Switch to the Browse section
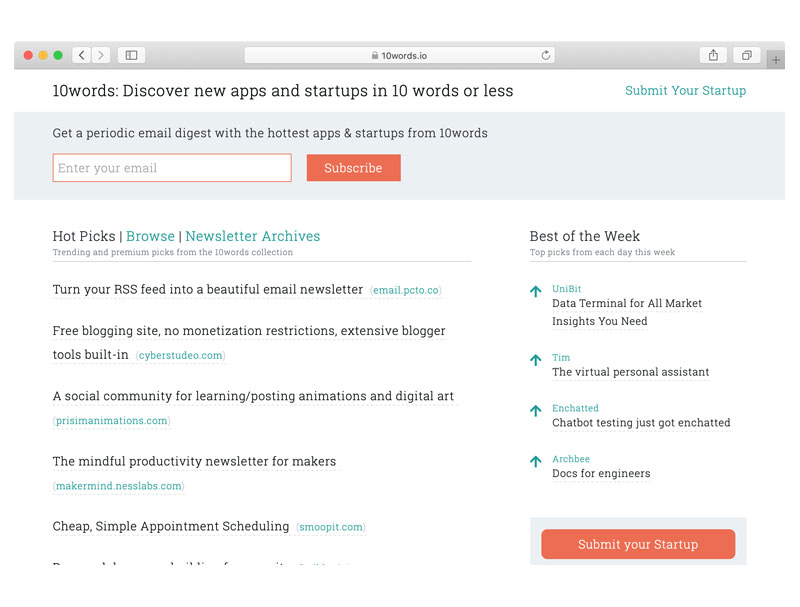This screenshot has height=607, width=800. 150,236
